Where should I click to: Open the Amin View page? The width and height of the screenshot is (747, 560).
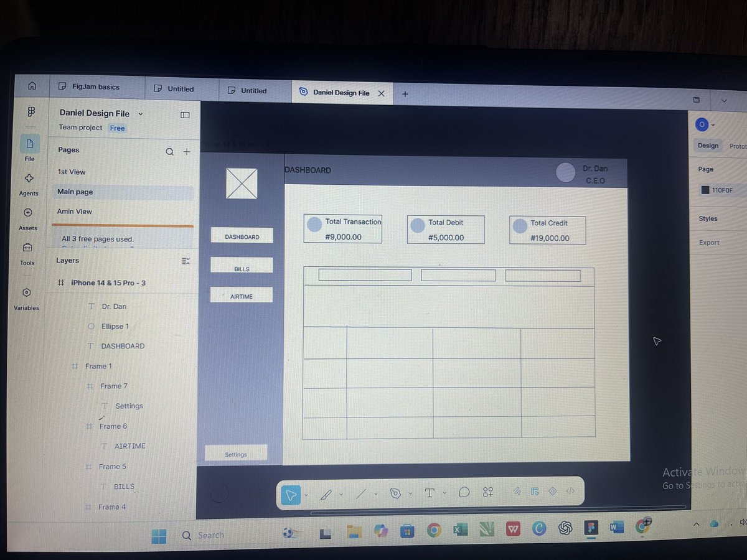pos(74,212)
